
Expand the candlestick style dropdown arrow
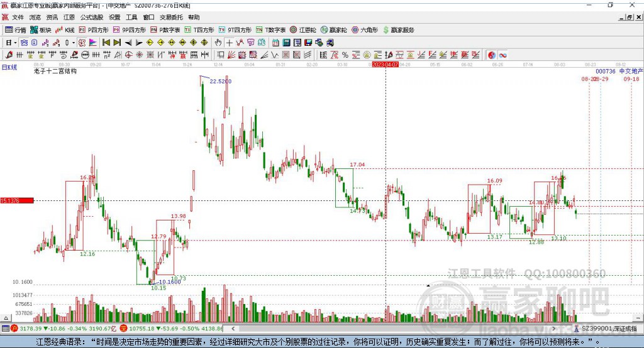tap(74, 43)
